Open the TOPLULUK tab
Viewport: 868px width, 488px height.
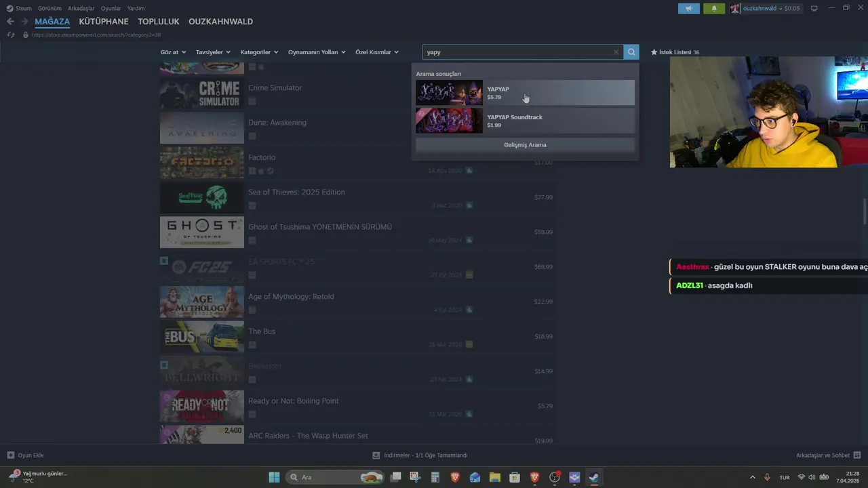coord(159,22)
